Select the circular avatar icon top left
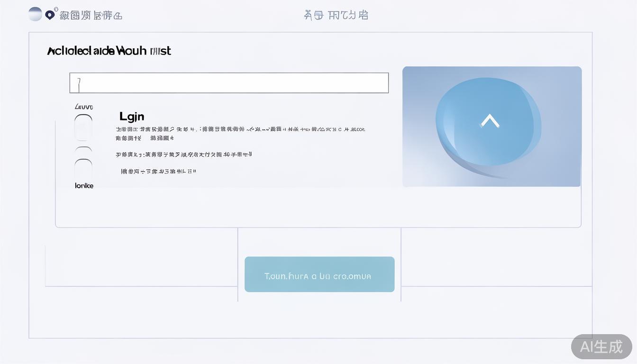 (x=35, y=14)
